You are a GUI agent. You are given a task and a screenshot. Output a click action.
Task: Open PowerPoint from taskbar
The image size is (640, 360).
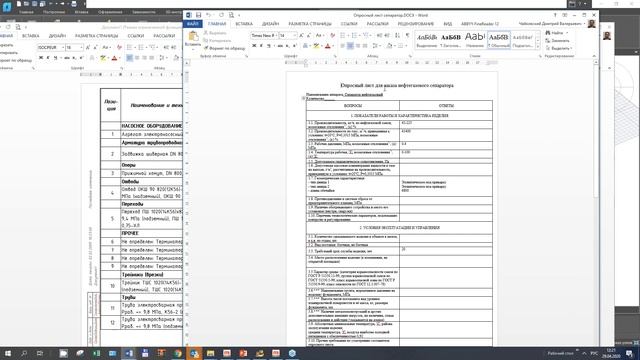(243, 353)
